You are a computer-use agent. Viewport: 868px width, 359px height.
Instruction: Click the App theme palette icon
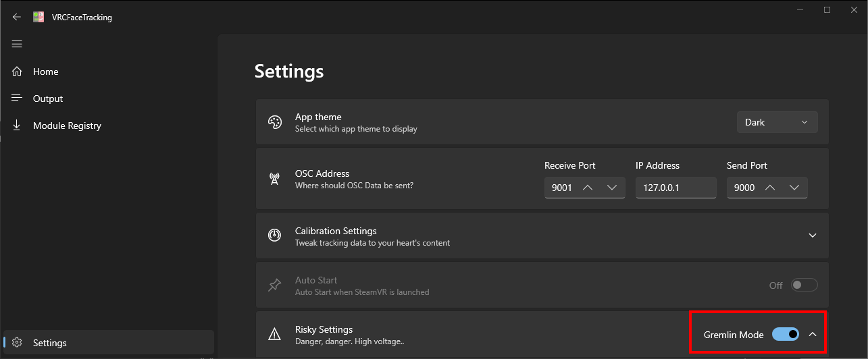[x=274, y=122]
